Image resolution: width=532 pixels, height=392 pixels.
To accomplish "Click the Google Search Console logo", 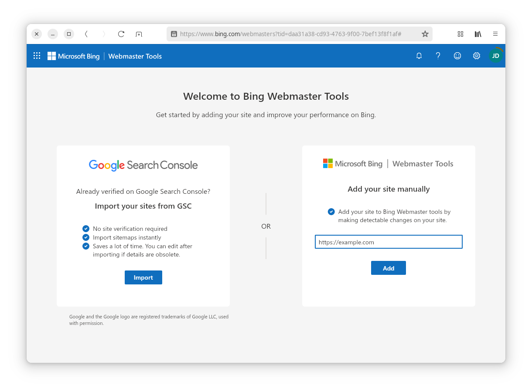I will 143,165.
